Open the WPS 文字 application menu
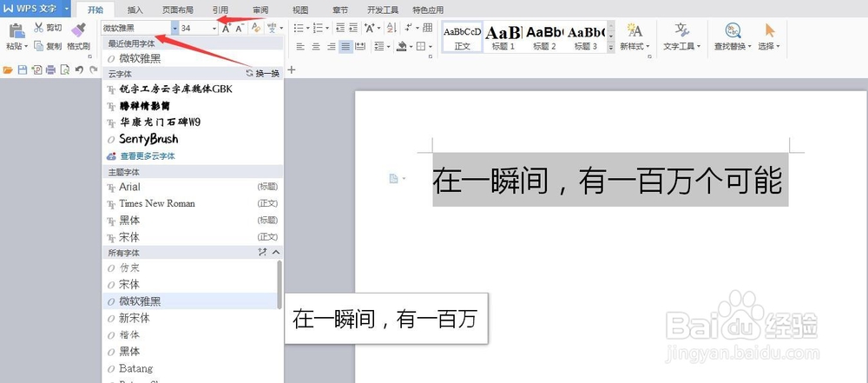Image resolution: width=868 pixels, height=383 pixels. click(36, 9)
